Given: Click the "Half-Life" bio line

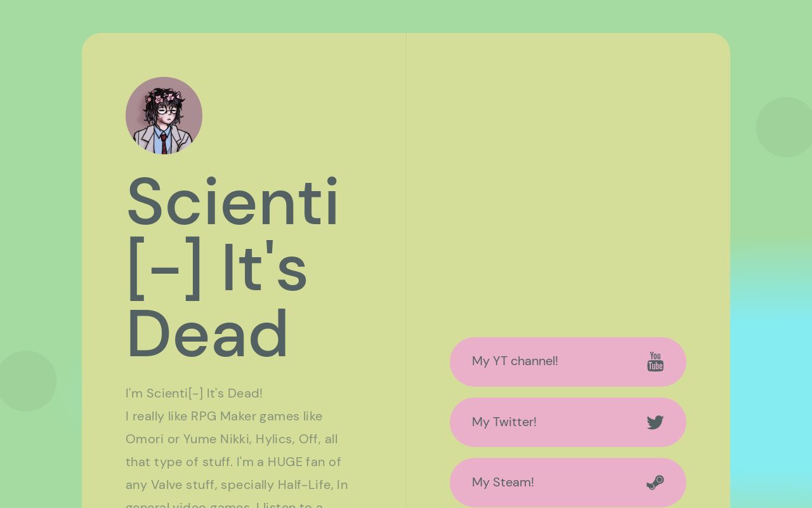Looking at the screenshot, I should point(237,485).
